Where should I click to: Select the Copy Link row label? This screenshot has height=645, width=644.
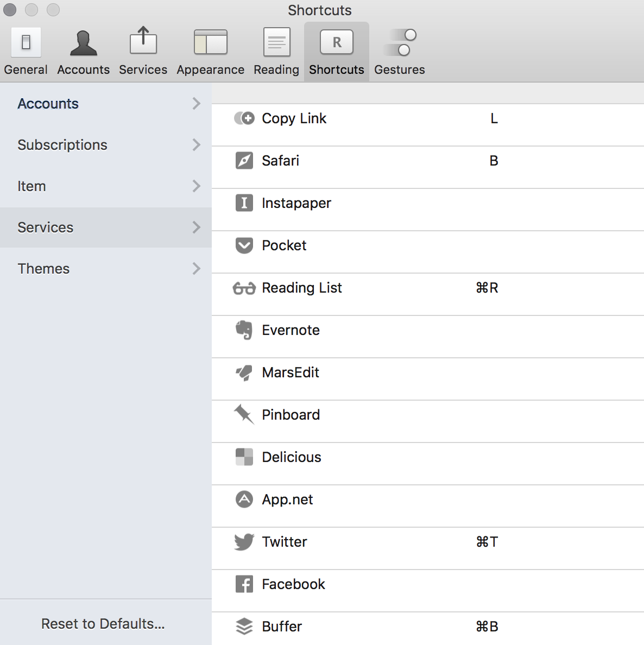tap(294, 118)
